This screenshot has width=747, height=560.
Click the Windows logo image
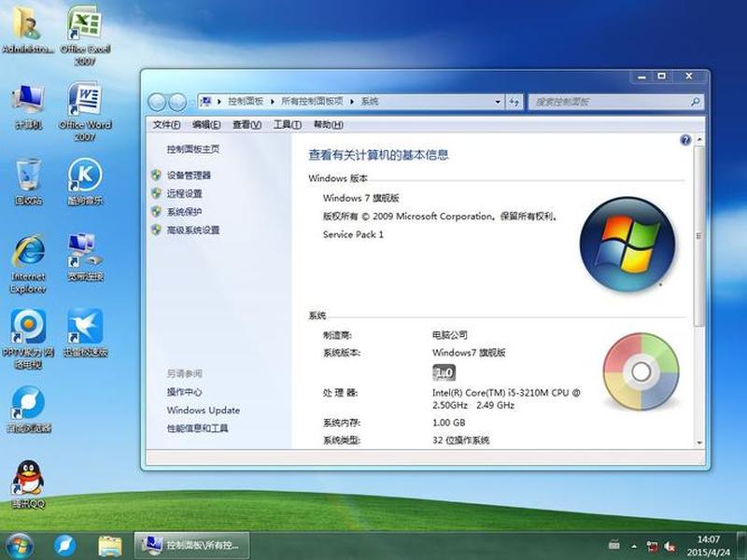click(627, 245)
